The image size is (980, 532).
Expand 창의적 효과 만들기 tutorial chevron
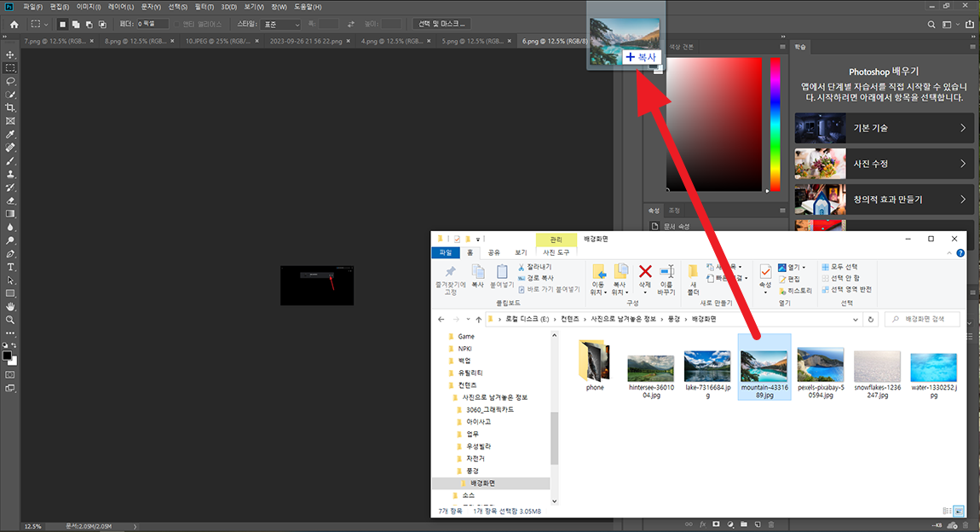coord(962,199)
